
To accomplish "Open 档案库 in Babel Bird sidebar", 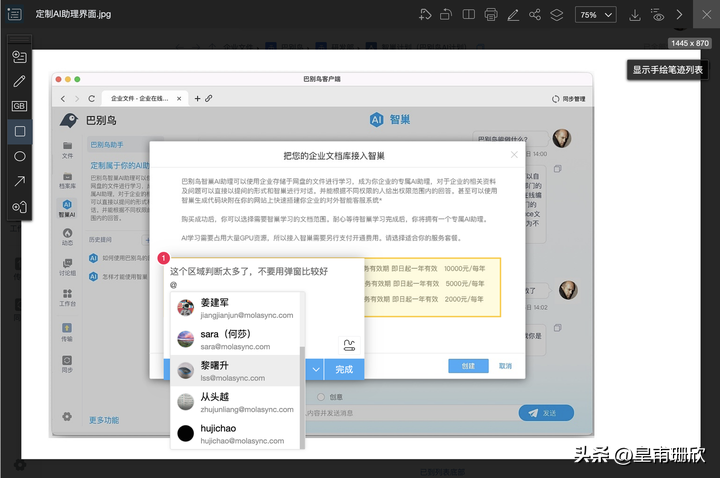I will [x=67, y=180].
